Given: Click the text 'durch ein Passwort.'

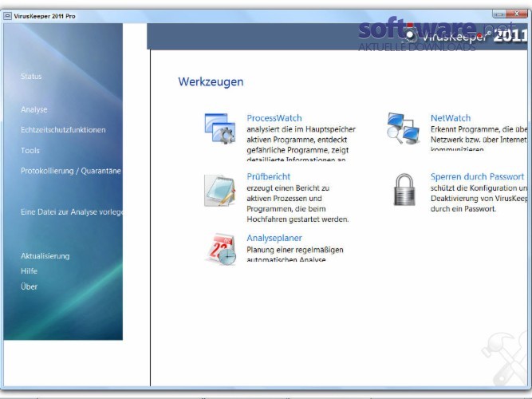Looking at the screenshot, I should coord(463,209).
